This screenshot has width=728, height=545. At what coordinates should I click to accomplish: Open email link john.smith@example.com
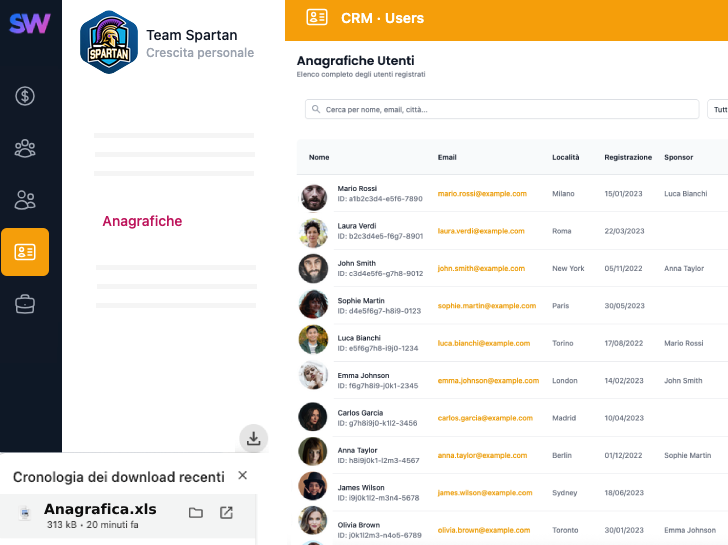tap(481, 268)
